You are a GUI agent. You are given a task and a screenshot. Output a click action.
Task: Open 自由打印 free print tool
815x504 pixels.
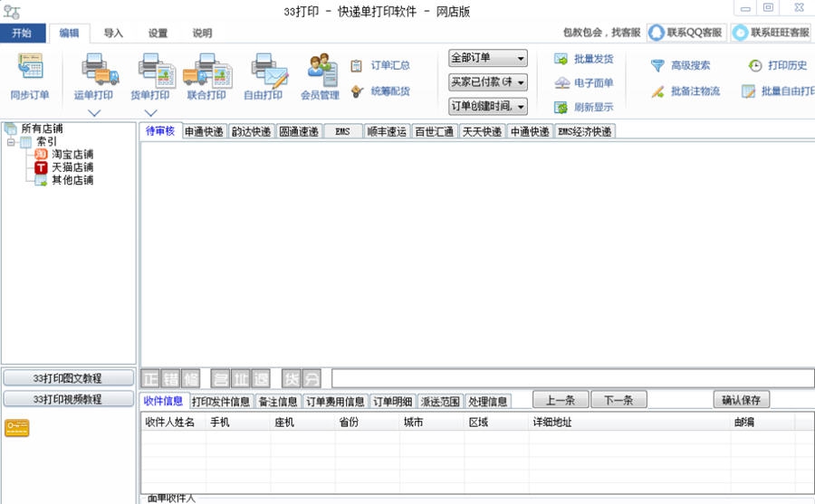[264, 77]
